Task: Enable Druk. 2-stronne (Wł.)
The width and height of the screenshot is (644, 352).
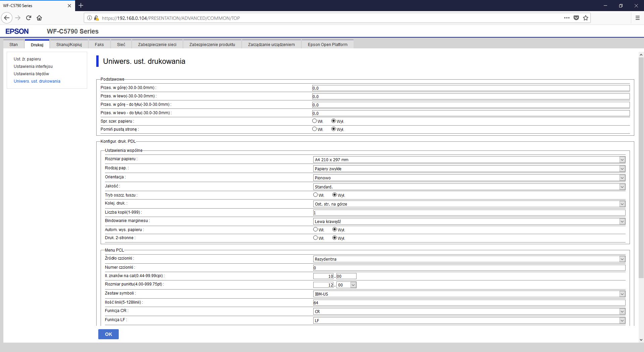Action: (x=316, y=238)
